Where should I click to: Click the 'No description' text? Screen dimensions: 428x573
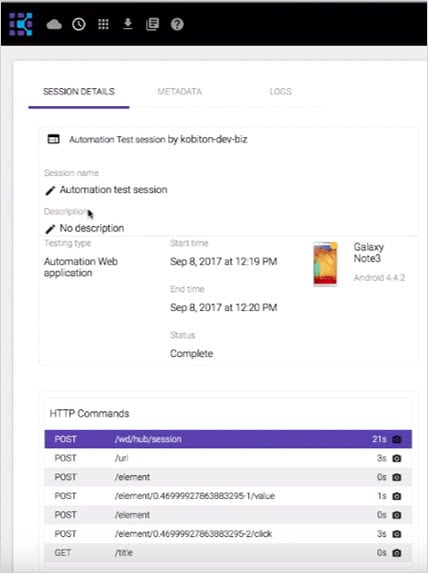[92, 228]
